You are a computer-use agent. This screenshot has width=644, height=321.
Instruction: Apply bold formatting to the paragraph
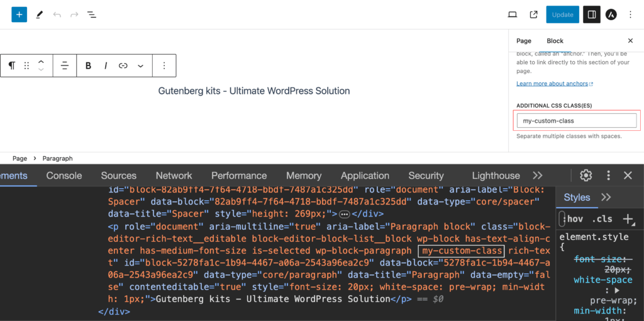coord(88,65)
